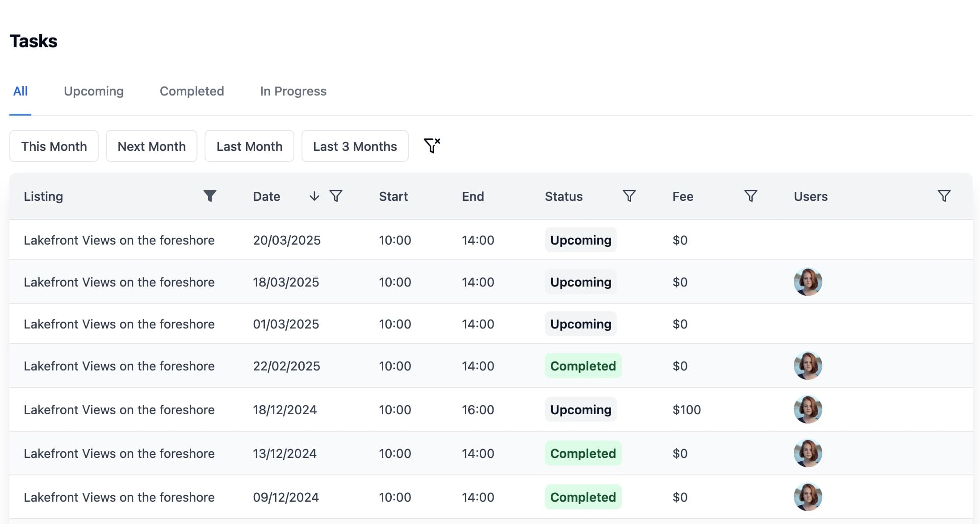
Task: Click user avatar on 18/03/2025 row
Action: click(808, 282)
